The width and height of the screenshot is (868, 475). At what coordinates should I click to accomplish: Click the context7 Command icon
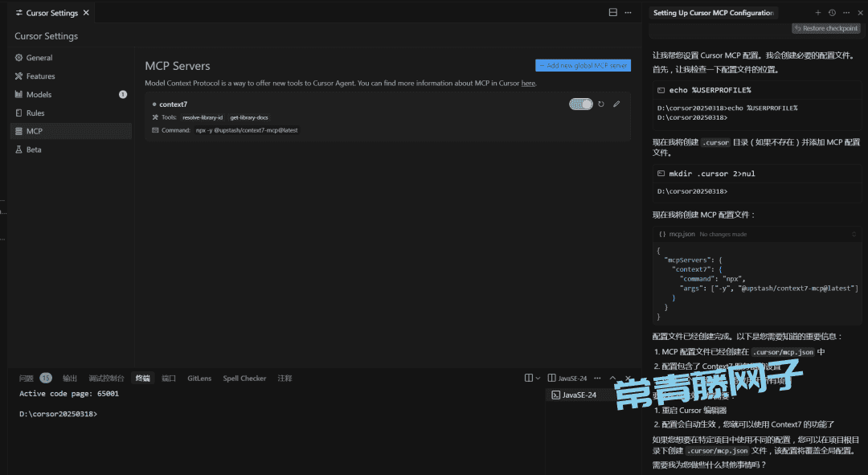[x=156, y=130]
